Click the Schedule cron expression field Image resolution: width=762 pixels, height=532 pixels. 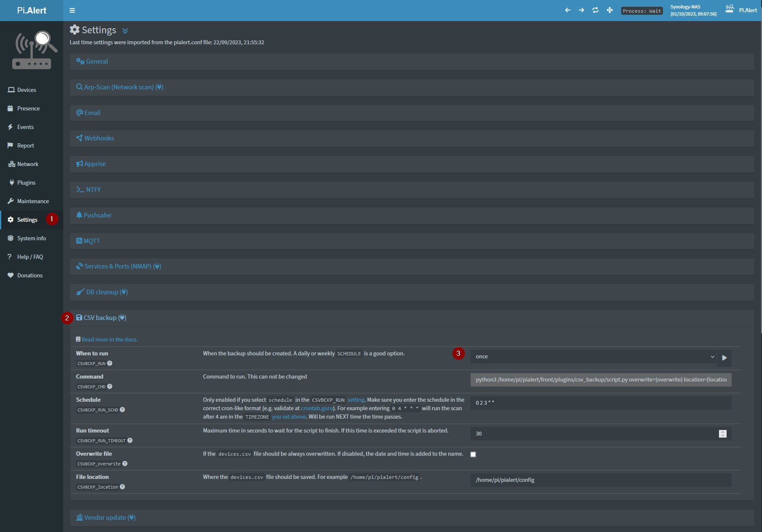590,403
